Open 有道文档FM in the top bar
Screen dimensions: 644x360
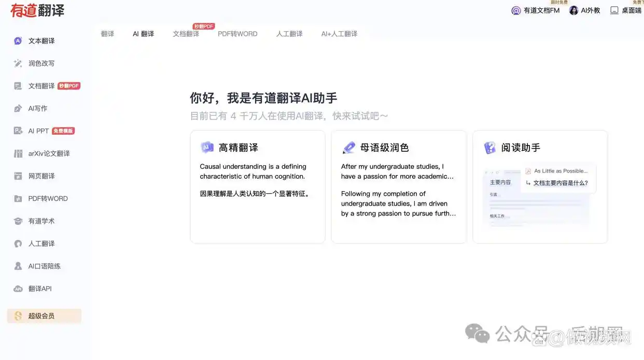click(535, 10)
